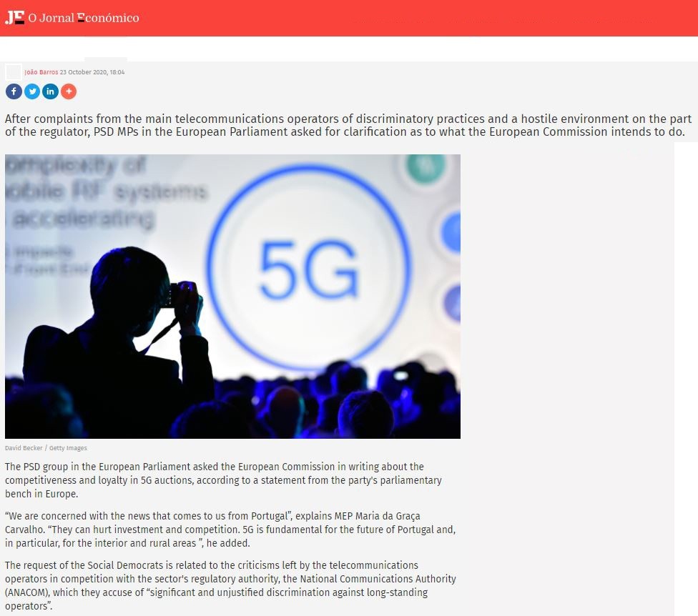Share the article on Facebook

pyautogui.click(x=14, y=91)
